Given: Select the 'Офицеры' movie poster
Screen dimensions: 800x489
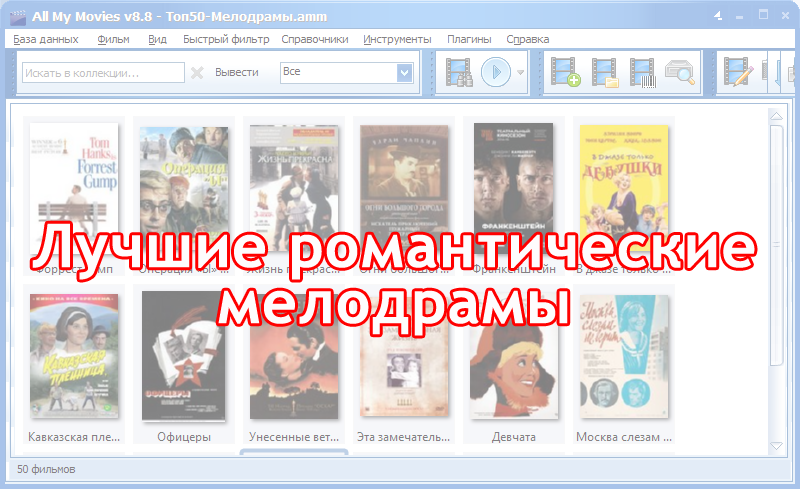Looking at the screenshot, I should click(x=184, y=358).
